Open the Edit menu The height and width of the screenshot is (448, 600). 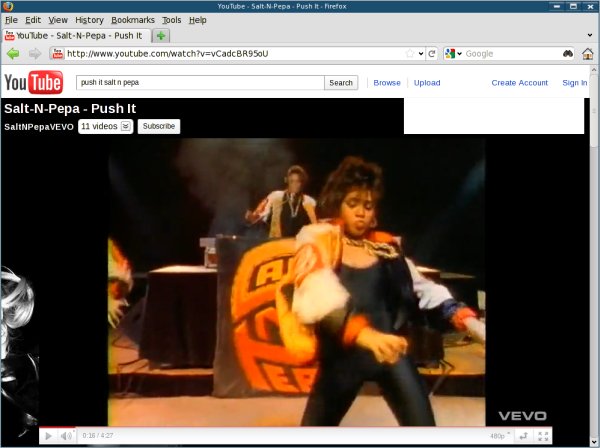pyautogui.click(x=33, y=20)
